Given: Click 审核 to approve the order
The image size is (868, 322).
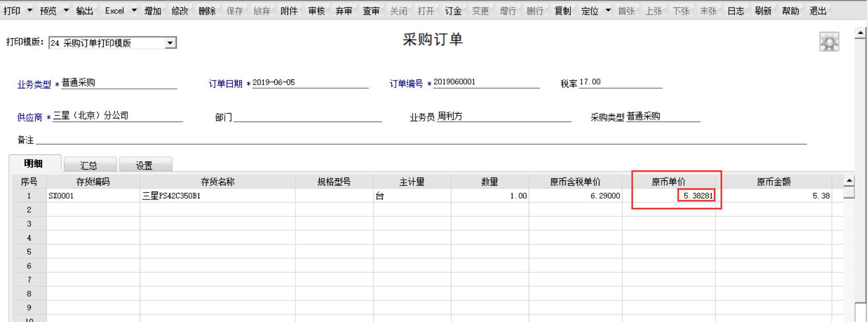Looking at the screenshot, I should click(x=317, y=11).
